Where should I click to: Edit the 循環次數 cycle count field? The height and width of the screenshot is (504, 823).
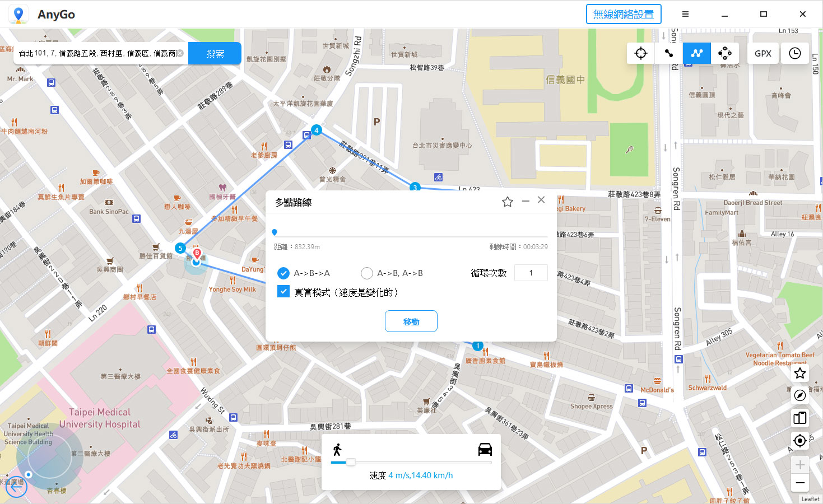531,273
